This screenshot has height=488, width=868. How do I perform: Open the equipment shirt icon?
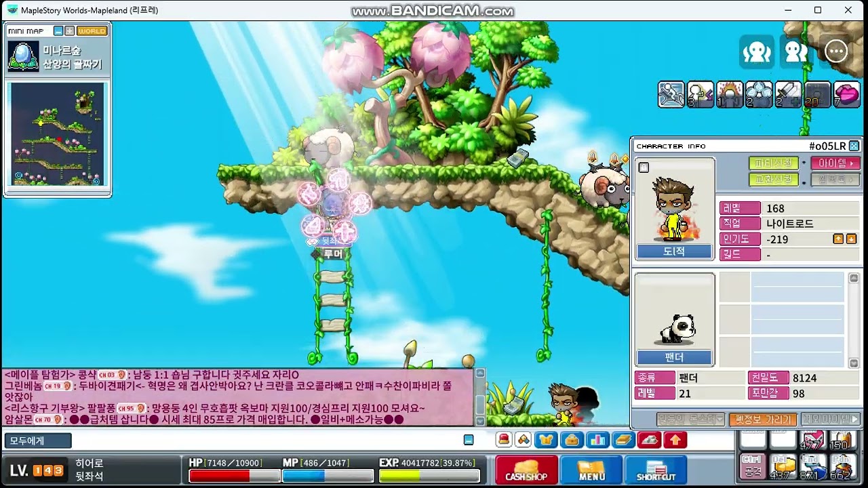tap(547, 440)
